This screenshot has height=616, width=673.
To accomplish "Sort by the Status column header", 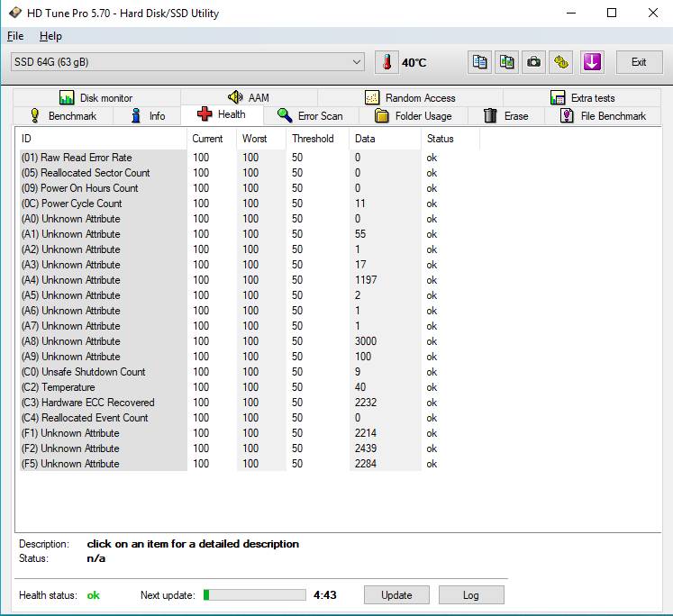I will (x=450, y=139).
